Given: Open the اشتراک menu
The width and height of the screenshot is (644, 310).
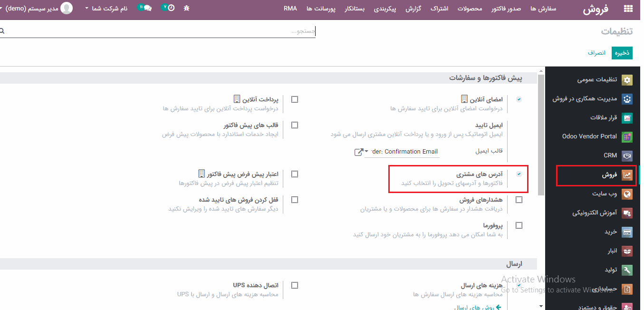Looking at the screenshot, I should point(439,9).
